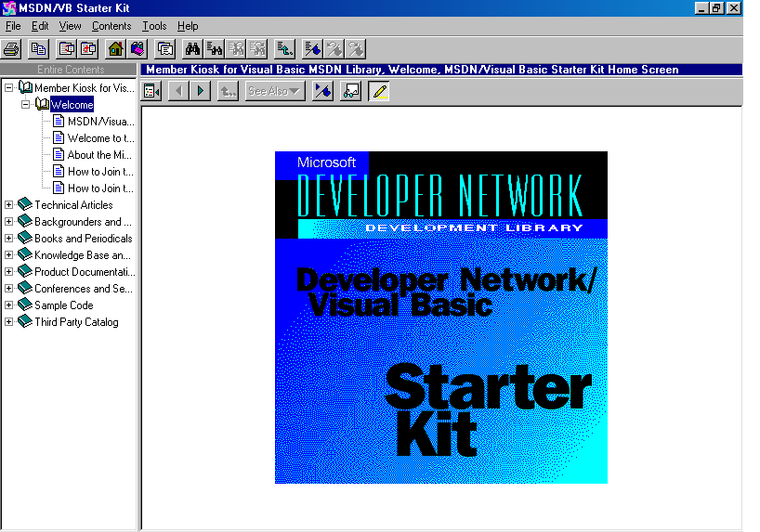Click the toolbar icon with a red star
Viewport: 760px width, 532px height.
point(88,49)
